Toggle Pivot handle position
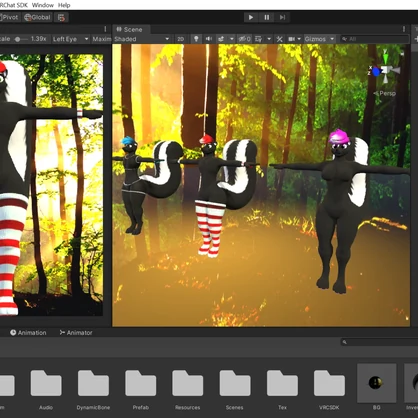The width and height of the screenshot is (418, 418). [x=10, y=17]
